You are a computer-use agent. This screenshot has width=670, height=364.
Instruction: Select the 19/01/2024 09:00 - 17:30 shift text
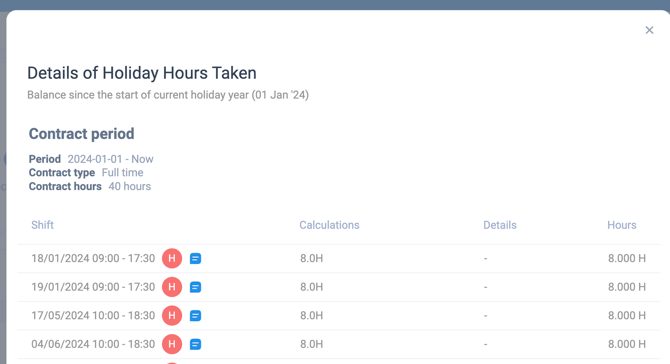(x=93, y=287)
